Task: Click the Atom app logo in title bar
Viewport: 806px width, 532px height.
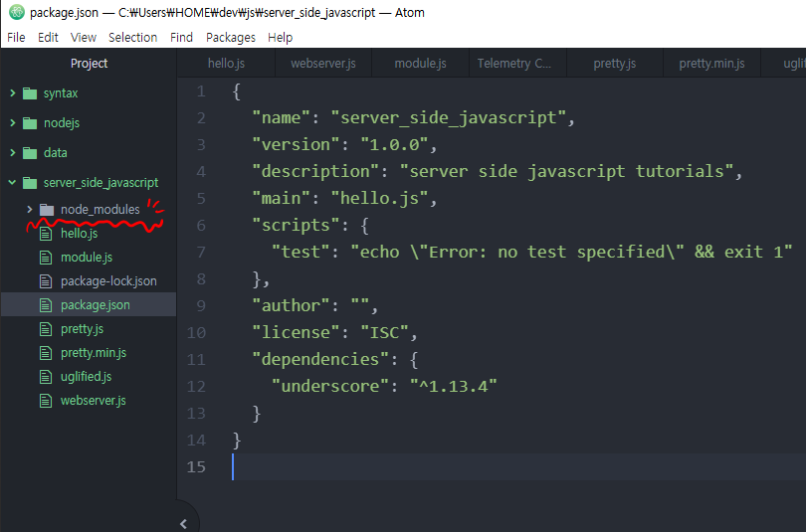Action: (17, 12)
